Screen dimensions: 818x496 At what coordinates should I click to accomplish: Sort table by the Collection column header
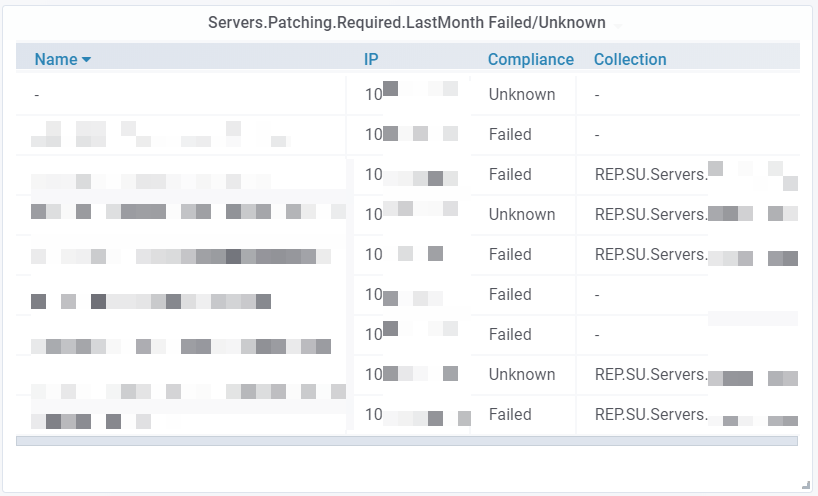click(x=630, y=59)
